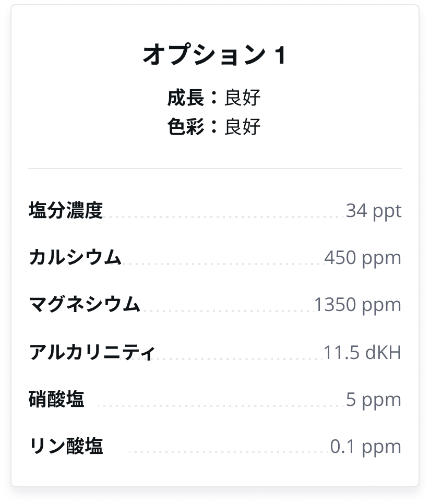Click the アルカリニティ row label
Viewport: 430px width, 504px height.
click(x=92, y=352)
